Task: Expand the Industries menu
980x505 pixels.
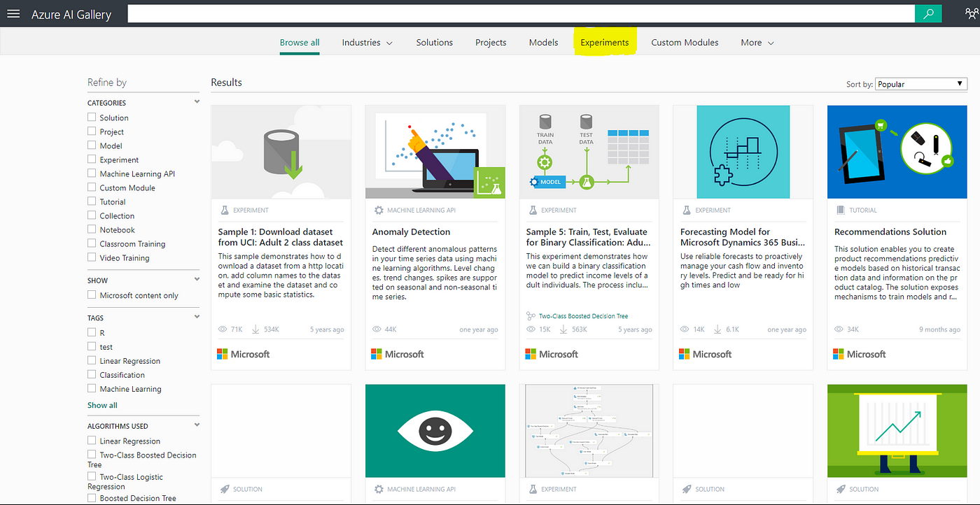Action: click(x=367, y=43)
